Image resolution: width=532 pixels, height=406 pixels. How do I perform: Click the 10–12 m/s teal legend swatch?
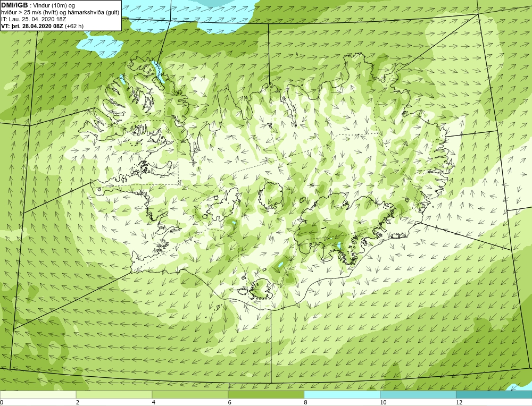click(x=418, y=394)
